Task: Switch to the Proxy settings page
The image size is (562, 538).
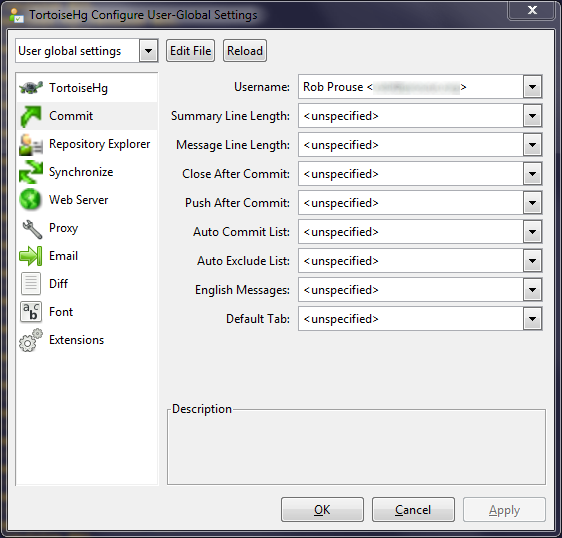Action: coord(87,228)
